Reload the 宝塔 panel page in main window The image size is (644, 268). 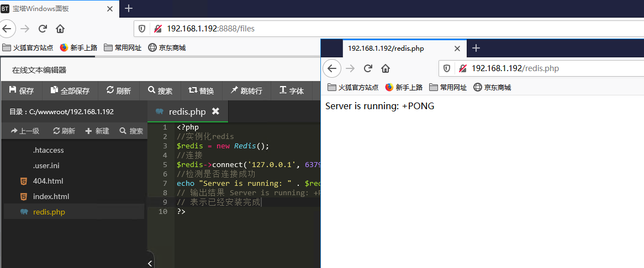pos(43,29)
